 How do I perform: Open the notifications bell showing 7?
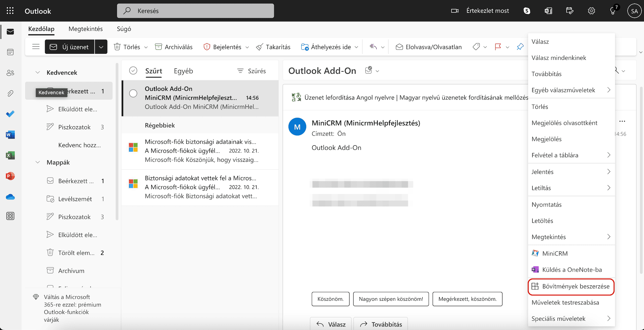pos(612,10)
